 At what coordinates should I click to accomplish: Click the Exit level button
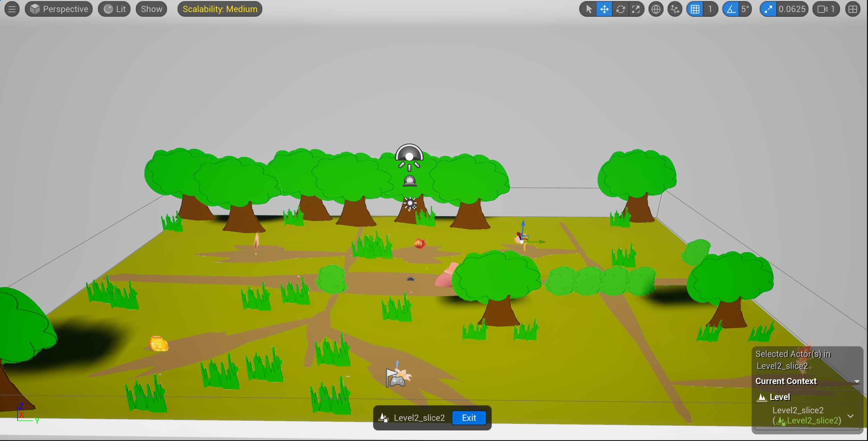tap(469, 418)
